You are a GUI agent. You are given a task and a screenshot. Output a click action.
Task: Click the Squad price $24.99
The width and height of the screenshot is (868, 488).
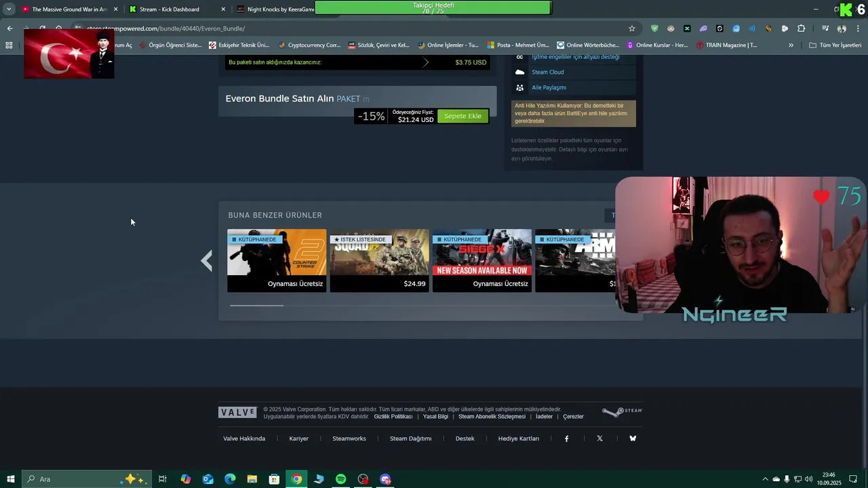click(414, 284)
